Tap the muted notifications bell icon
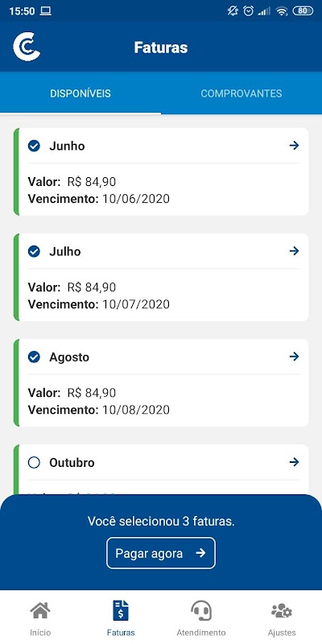 click(233, 11)
